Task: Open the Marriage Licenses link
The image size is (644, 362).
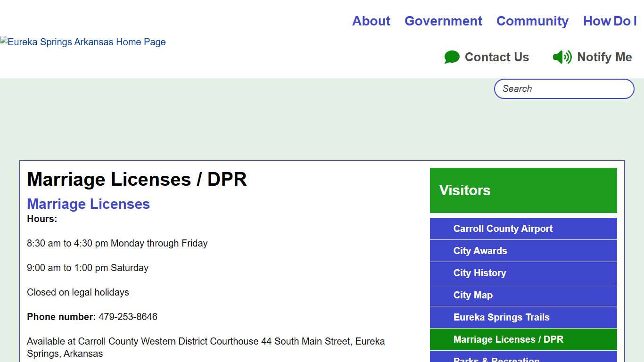Action: 88,204
